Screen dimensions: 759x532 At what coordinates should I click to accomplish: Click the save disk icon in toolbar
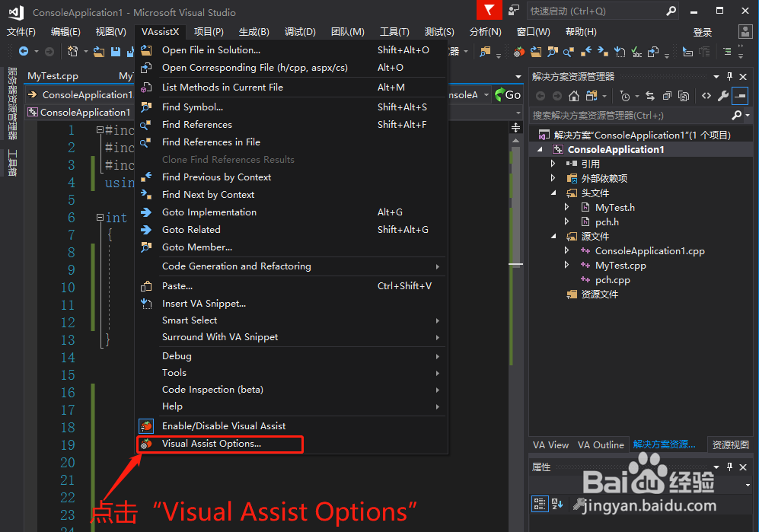point(116,51)
